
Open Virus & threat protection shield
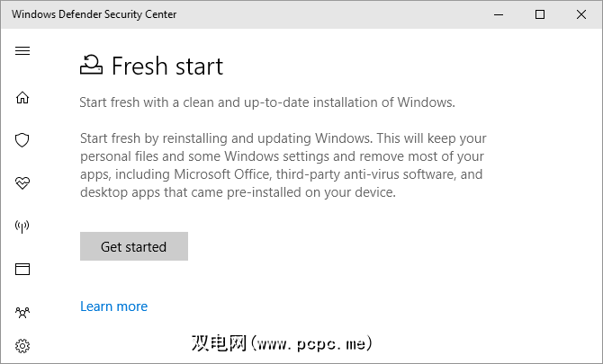coord(22,139)
